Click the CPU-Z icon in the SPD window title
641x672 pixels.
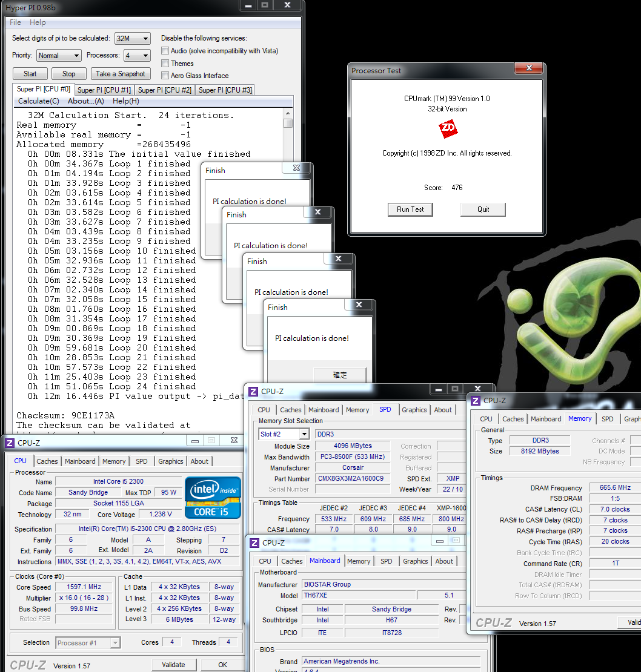[253, 391]
